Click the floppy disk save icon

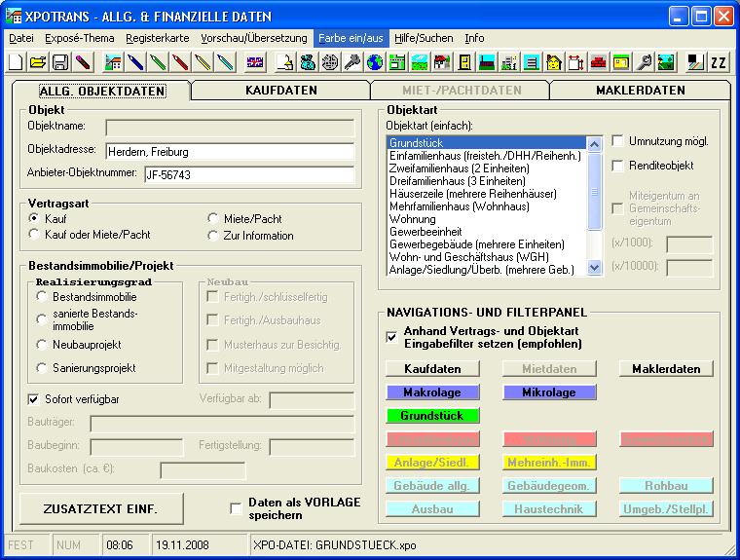[x=59, y=62]
